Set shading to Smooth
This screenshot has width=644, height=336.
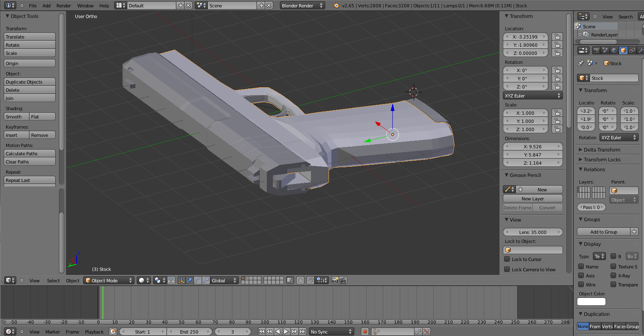[16, 116]
